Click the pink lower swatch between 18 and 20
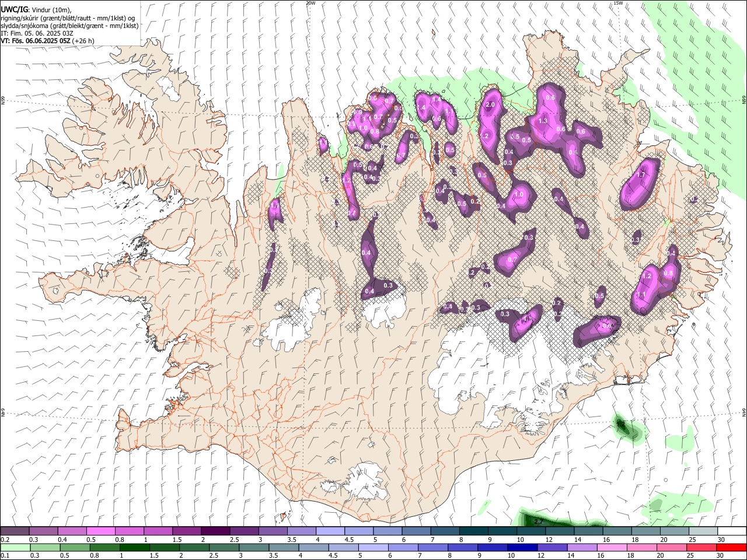 [x=642, y=547]
